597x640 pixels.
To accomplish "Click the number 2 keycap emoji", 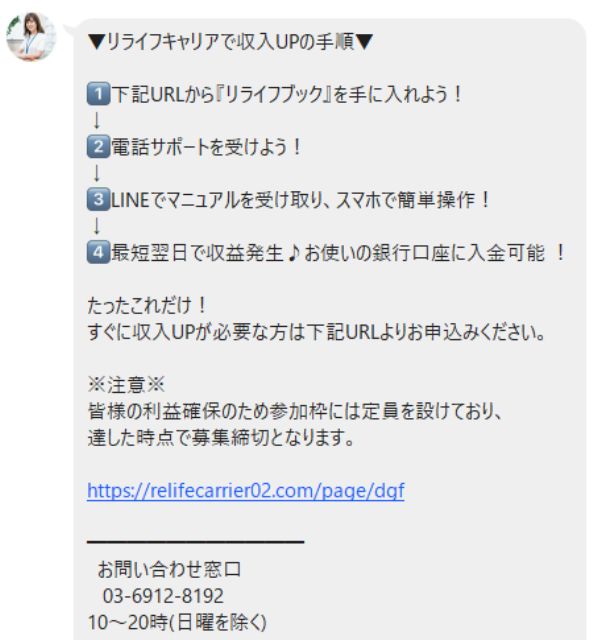I will coord(98,147).
